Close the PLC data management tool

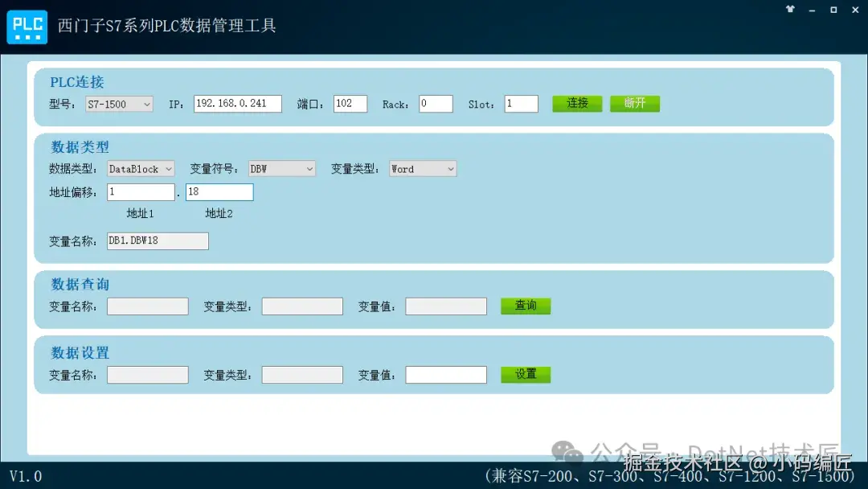tap(855, 10)
